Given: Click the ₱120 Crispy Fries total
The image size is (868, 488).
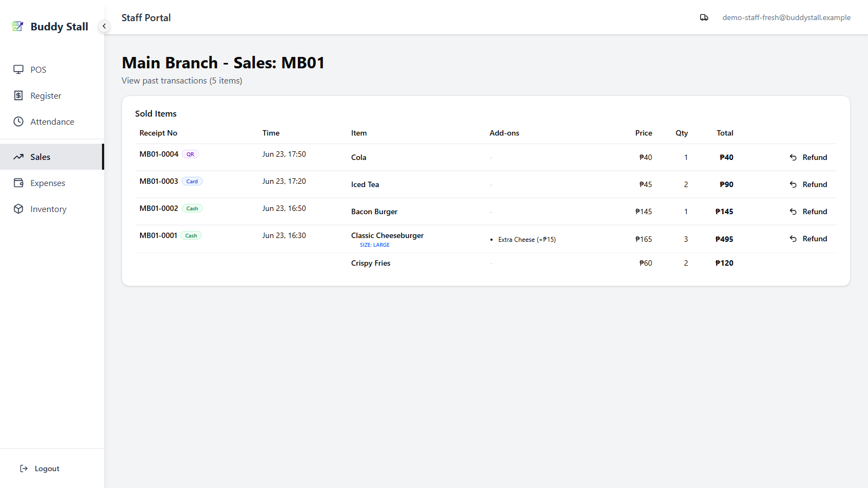Looking at the screenshot, I should click(724, 263).
